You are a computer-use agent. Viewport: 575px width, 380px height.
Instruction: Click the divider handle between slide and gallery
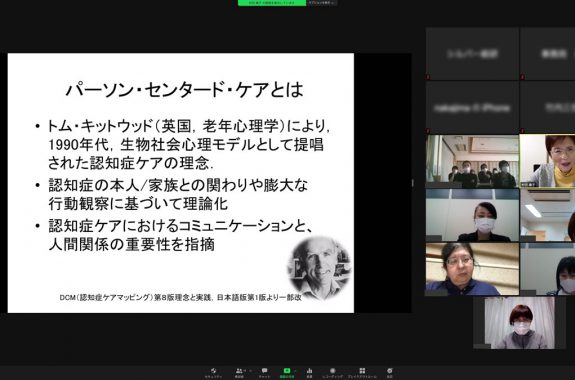pos(412,183)
